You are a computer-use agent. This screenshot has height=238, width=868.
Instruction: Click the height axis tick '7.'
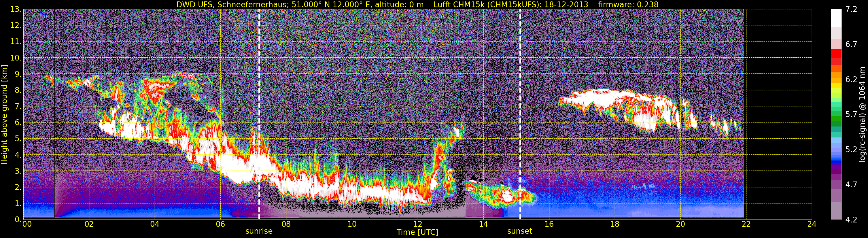pyautogui.click(x=18, y=107)
